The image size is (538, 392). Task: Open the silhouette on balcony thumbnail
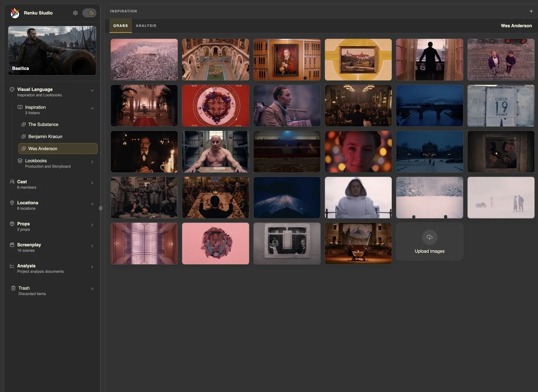click(x=430, y=60)
